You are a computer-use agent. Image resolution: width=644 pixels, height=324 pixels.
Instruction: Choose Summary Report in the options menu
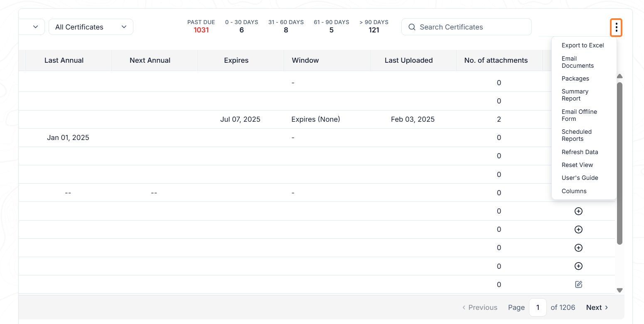tap(575, 95)
